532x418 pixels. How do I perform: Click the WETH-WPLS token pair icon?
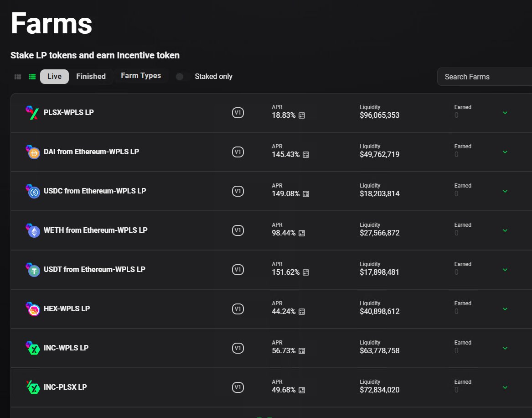[32, 230]
